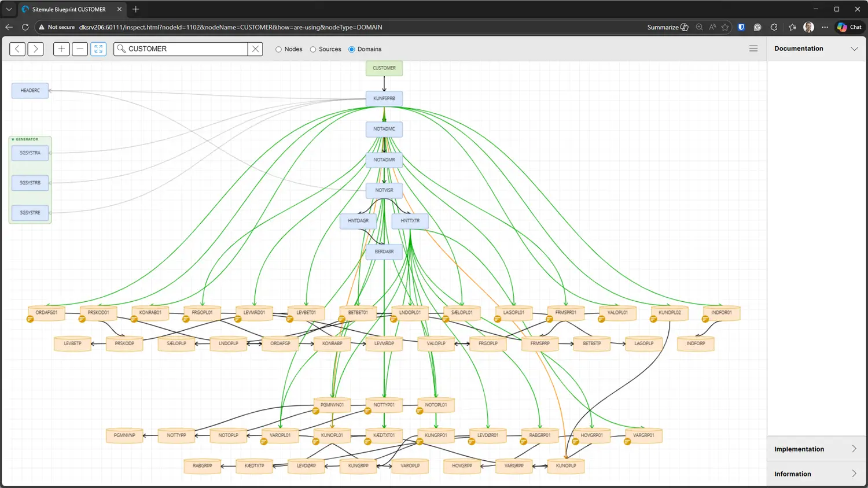Viewport: 868px width, 488px height.
Task: Open the browser tab list dropdown
Action: click(9, 9)
